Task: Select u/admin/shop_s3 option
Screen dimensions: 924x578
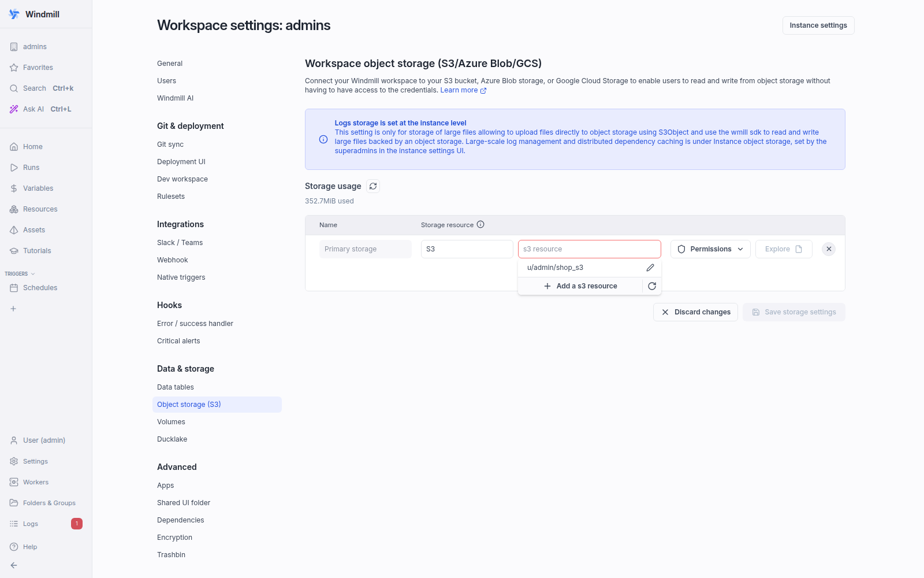Action: (x=580, y=268)
